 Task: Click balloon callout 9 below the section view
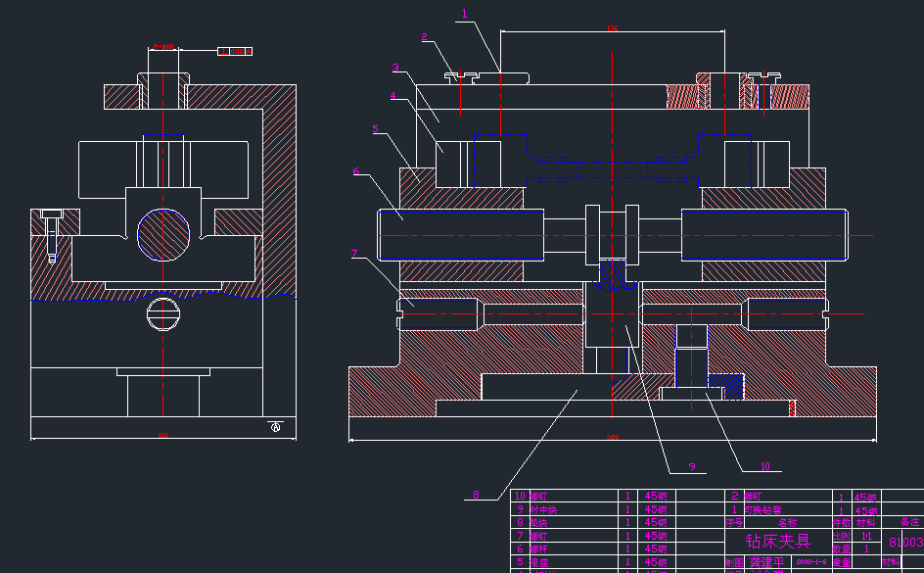[x=692, y=467]
